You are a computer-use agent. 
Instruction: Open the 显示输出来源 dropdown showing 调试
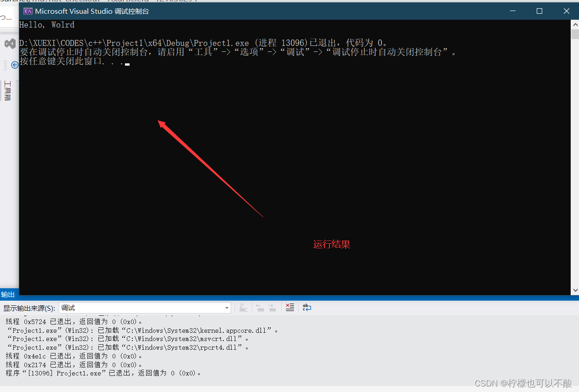click(x=145, y=308)
